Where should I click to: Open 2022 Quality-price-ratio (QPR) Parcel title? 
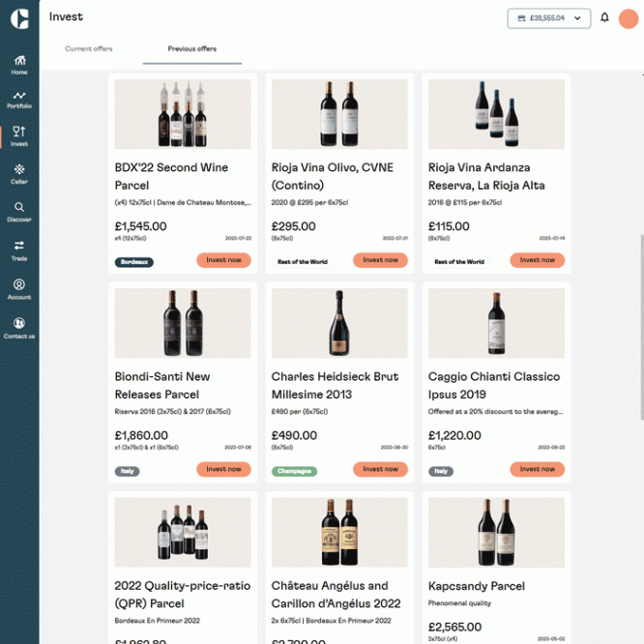click(183, 595)
